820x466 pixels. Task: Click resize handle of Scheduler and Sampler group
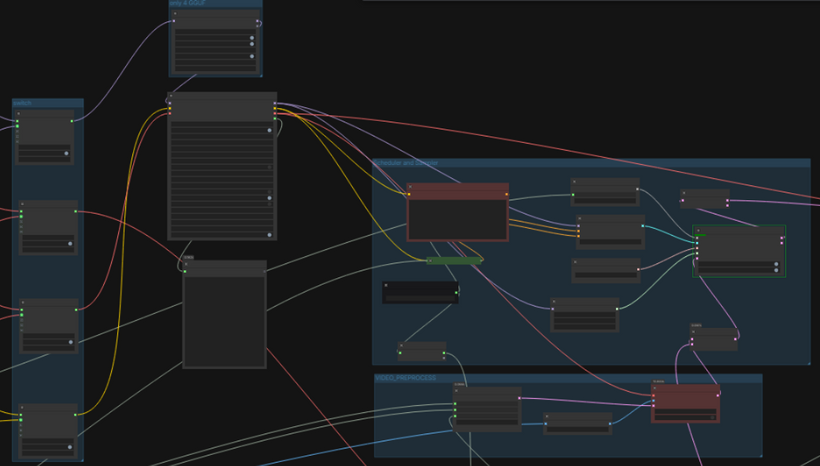point(806,361)
